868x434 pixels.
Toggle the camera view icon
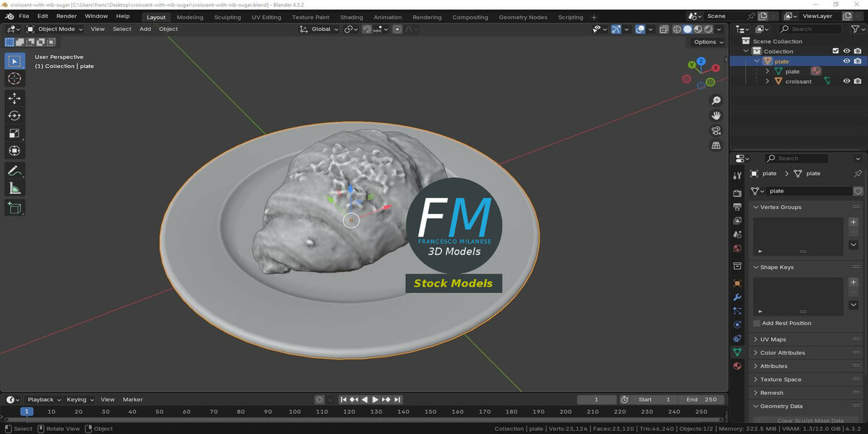pyautogui.click(x=716, y=131)
